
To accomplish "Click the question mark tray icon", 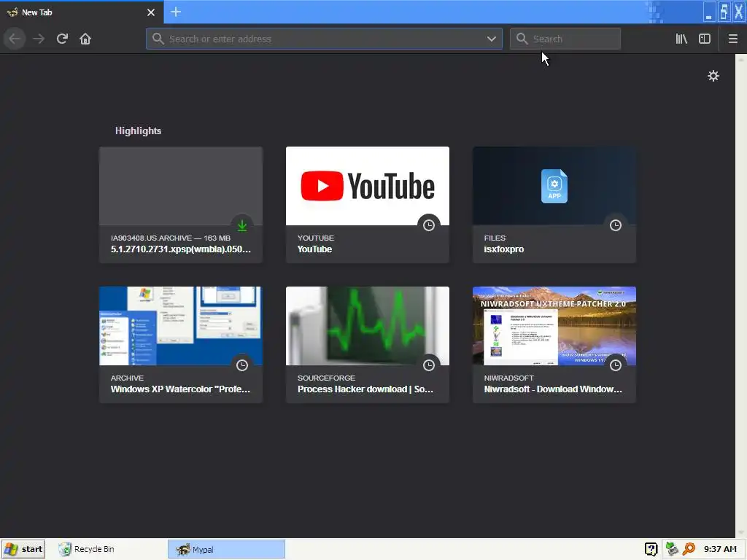I will point(651,549).
